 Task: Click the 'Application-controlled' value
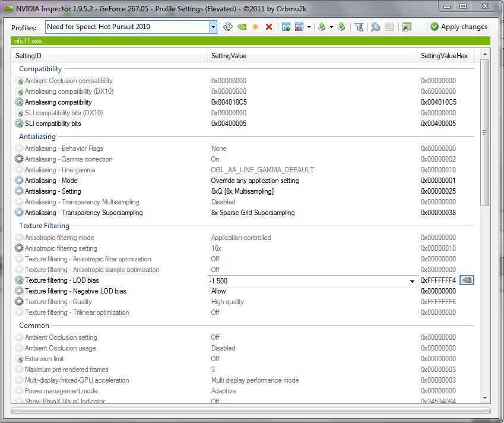[241, 238]
